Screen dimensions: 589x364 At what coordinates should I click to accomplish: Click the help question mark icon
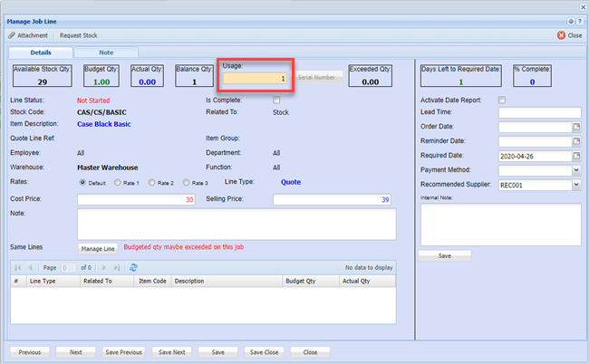tap(578, 20)
